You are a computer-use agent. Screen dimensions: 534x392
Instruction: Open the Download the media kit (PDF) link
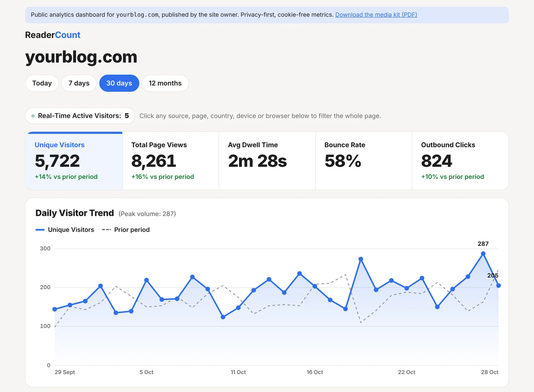(x=376, y=15)
